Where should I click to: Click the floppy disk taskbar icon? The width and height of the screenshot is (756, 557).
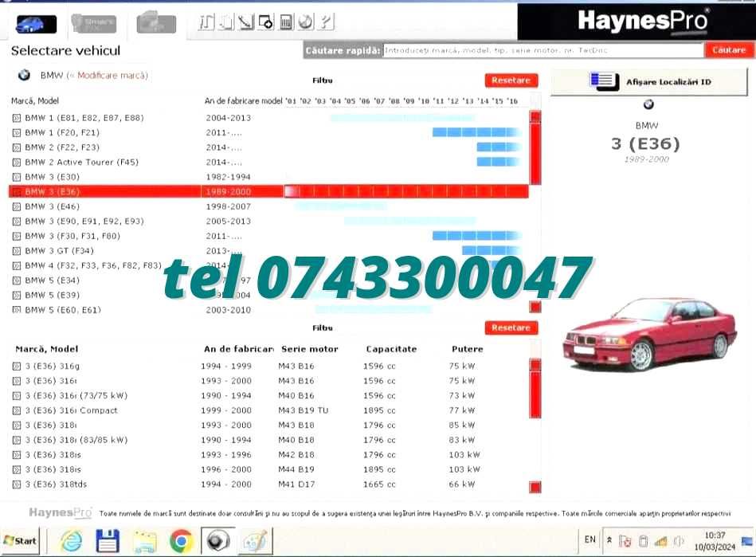pyautogui.click(x=108, y=541)
